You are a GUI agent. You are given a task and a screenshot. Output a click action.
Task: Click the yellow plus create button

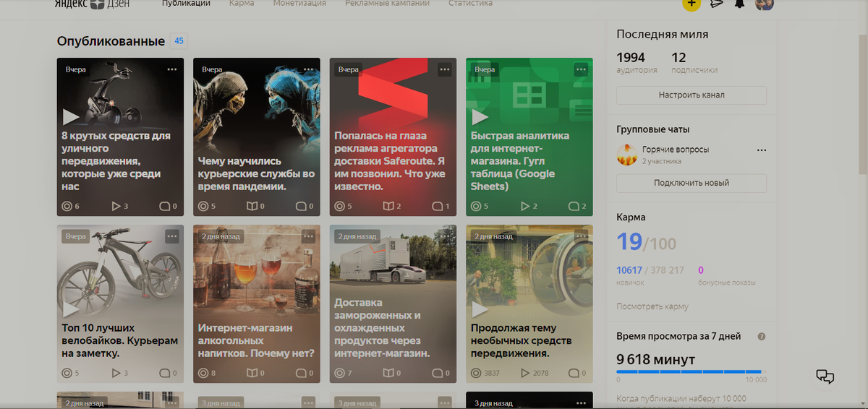(691, 4)
